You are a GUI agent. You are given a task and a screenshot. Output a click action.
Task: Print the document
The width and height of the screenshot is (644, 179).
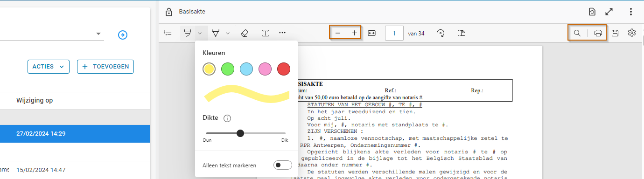598,33
